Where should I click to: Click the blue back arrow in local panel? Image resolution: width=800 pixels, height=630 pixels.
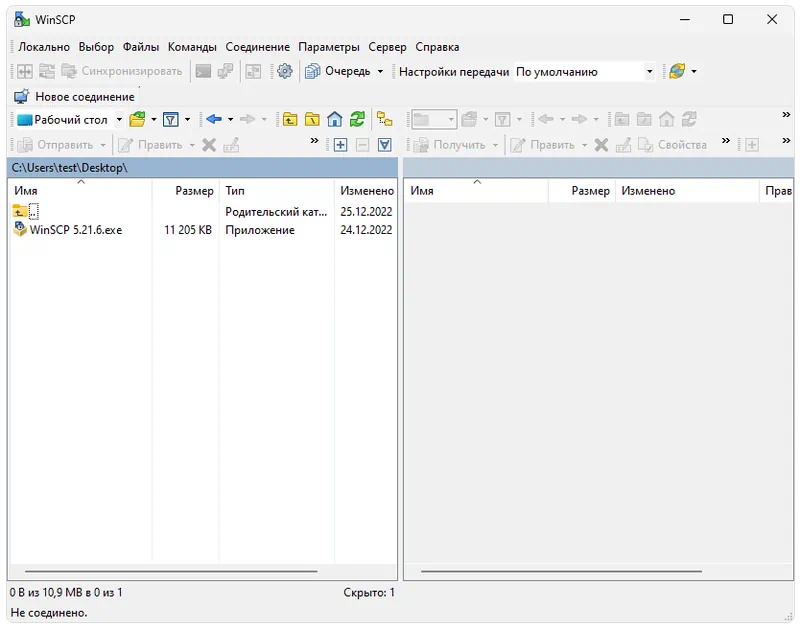(x=214, y=119)
